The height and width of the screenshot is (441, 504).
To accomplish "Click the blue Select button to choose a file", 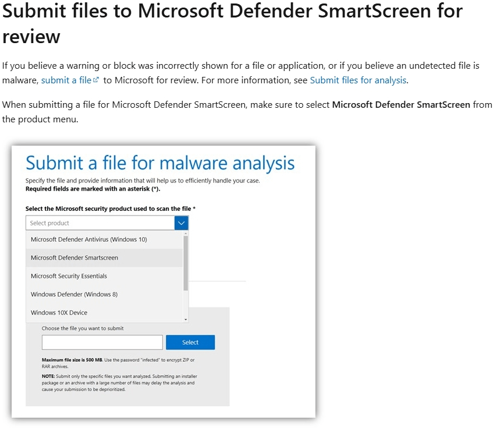I will 190,342.
